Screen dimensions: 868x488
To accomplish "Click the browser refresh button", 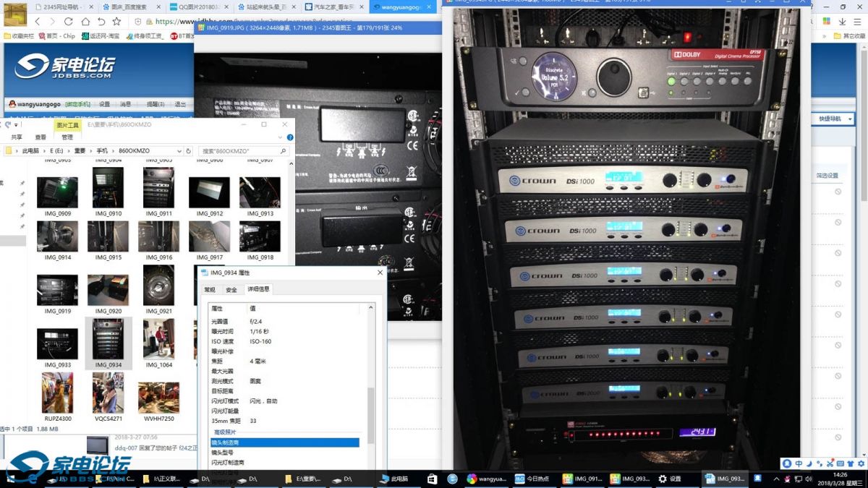I will (69, 22).
